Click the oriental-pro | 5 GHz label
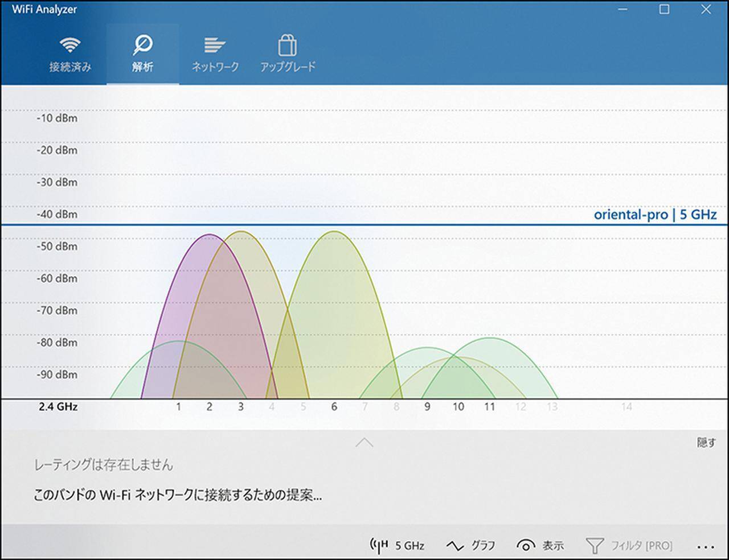This screenshot has width=729, height=560. coord(655,215)
